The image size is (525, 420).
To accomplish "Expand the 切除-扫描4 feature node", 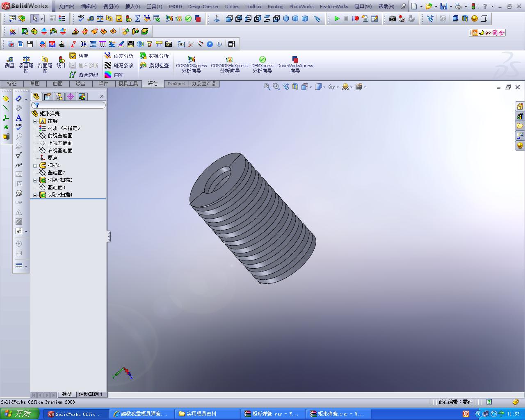I will (35, 195).
